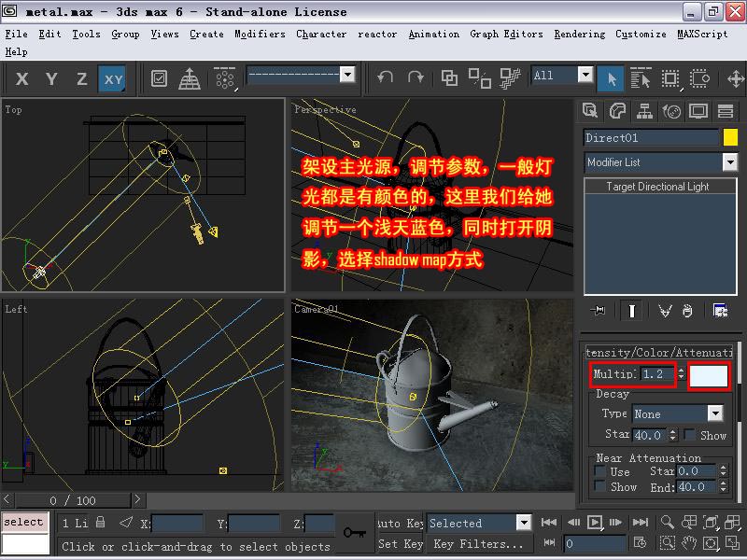Expand the Decay Type dropdown

coord(715,413)
